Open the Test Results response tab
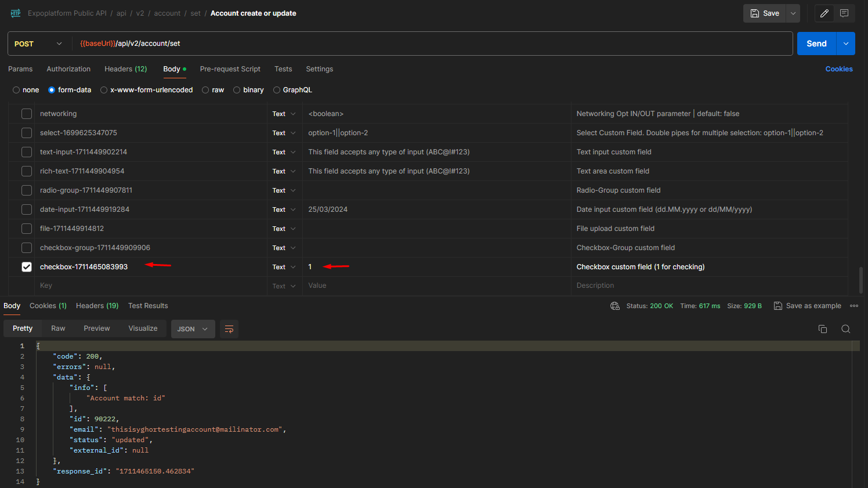868x488 pixels. [148, 305]
